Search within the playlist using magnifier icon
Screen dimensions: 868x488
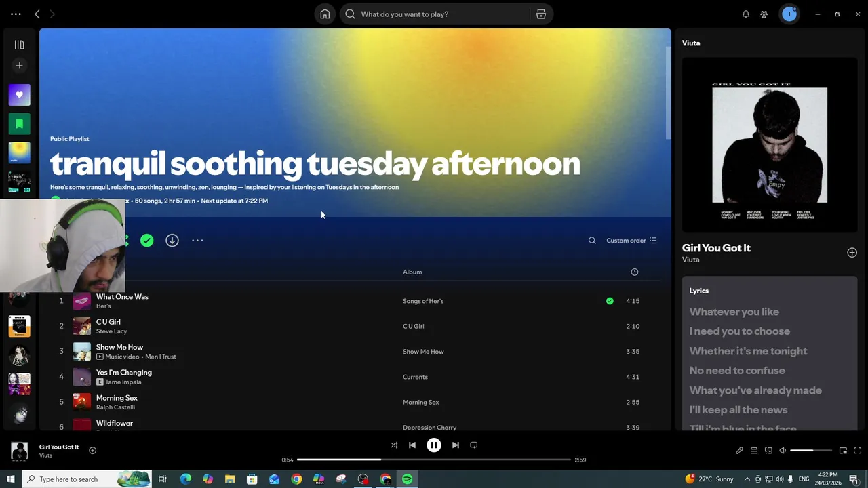pyautogui.click(x=592, y=241)
